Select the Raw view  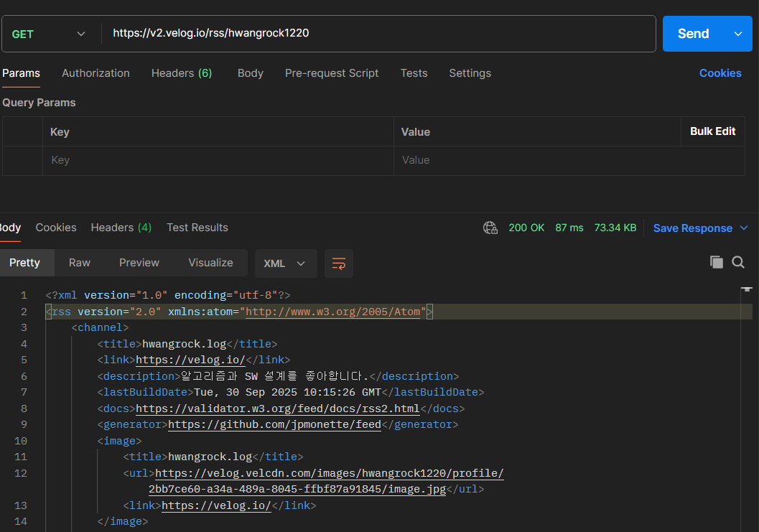80,263
